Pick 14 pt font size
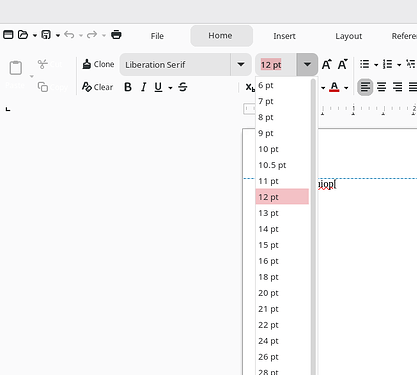The width and height of the screenshot is (417, 375). pos(282,229)
